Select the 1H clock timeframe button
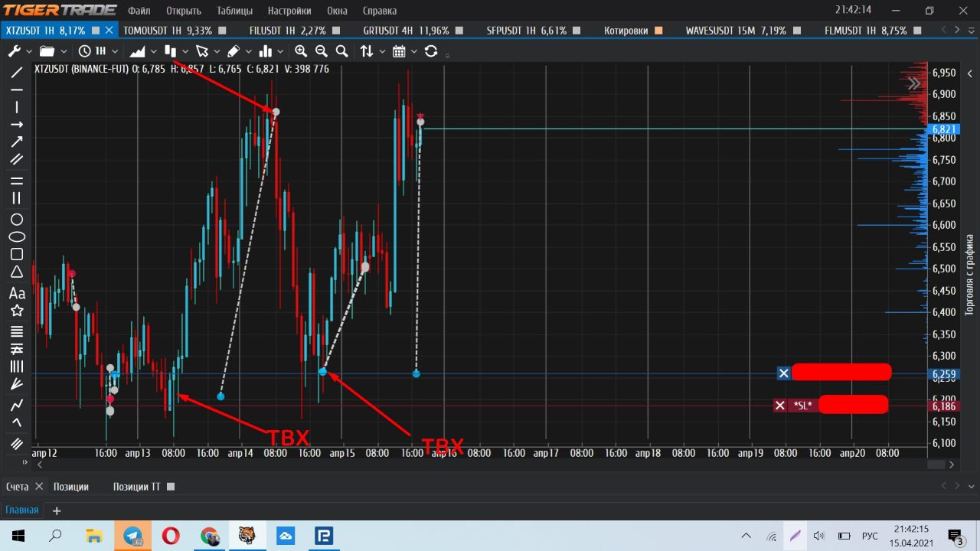 click(x=91, y=51)
